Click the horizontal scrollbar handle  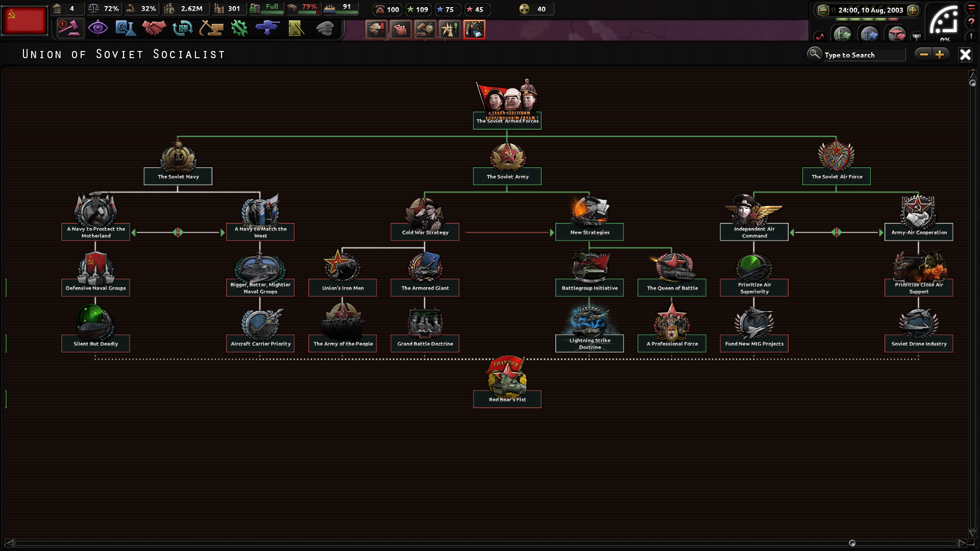[852, 543]
